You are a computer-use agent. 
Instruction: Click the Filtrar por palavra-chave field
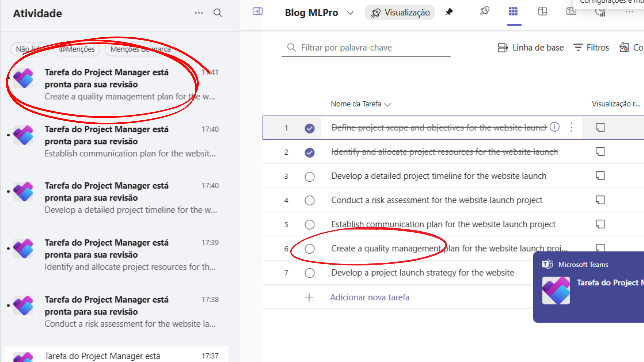click(x=366, y=48)
